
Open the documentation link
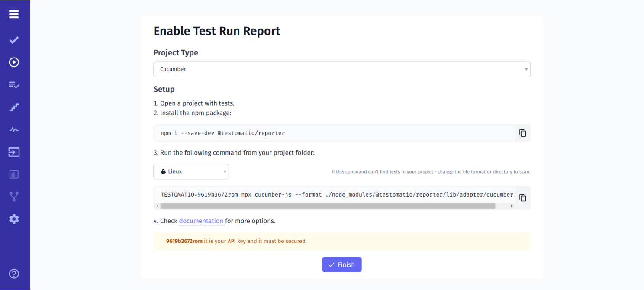pos(202,221)
